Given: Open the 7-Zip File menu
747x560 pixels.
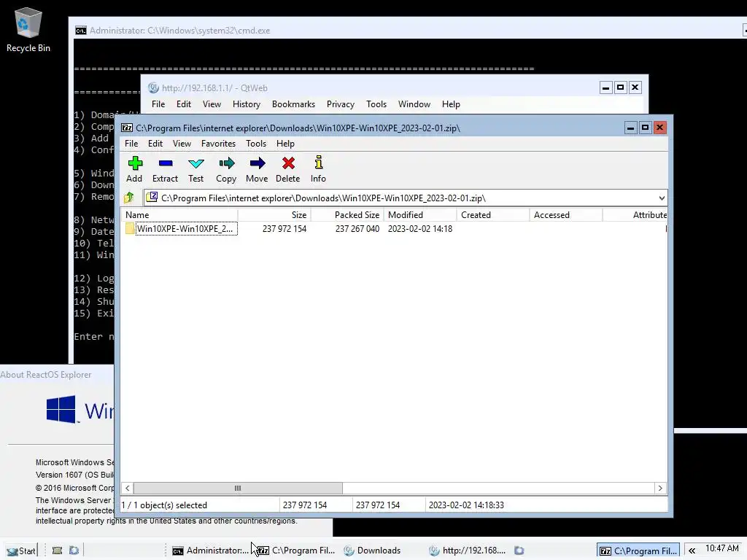Looking at the screenshot, I should [x=131, y=144].
